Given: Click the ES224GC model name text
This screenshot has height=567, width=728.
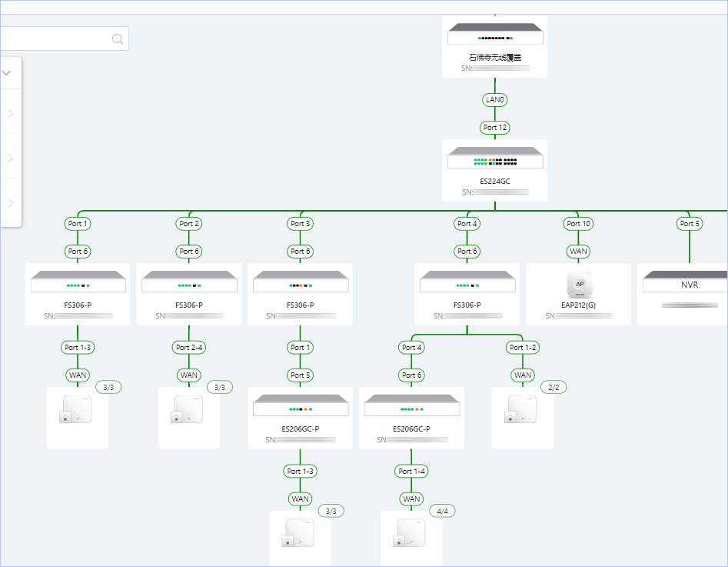Looking at the screenshot, I should [x=495, y=182].
